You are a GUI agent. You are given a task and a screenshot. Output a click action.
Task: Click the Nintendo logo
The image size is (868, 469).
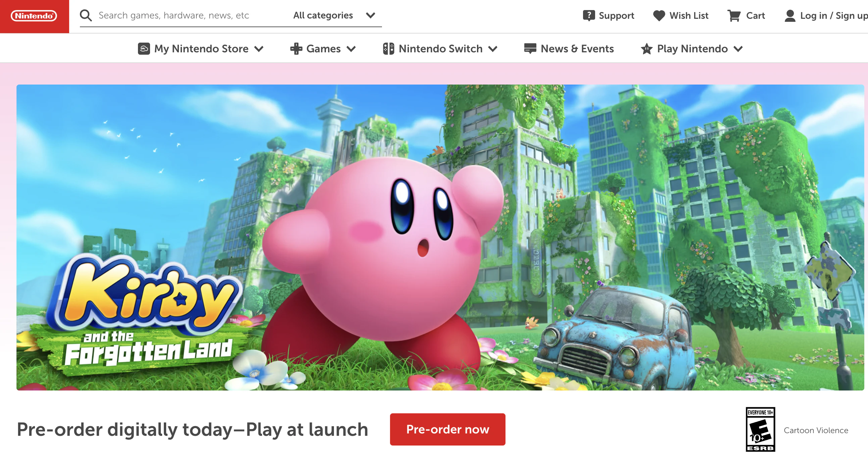34,16
